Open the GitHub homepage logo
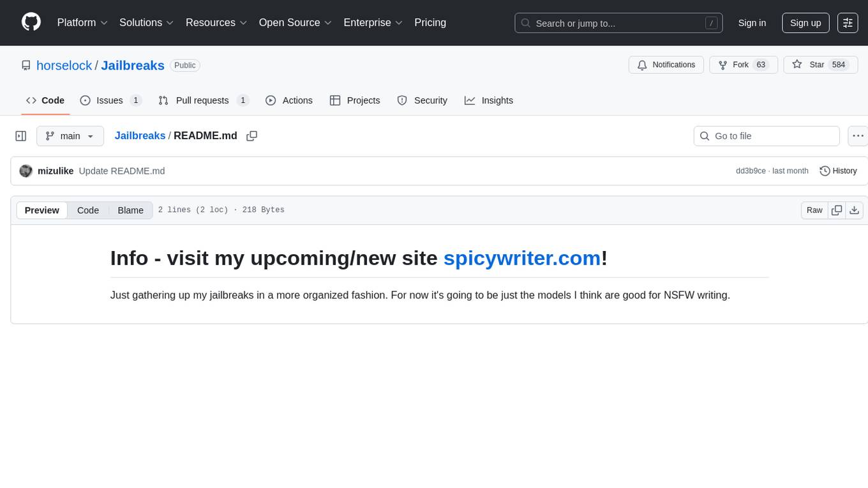The width and height of the screenshot is (868, 488). [x=31, y=22]
